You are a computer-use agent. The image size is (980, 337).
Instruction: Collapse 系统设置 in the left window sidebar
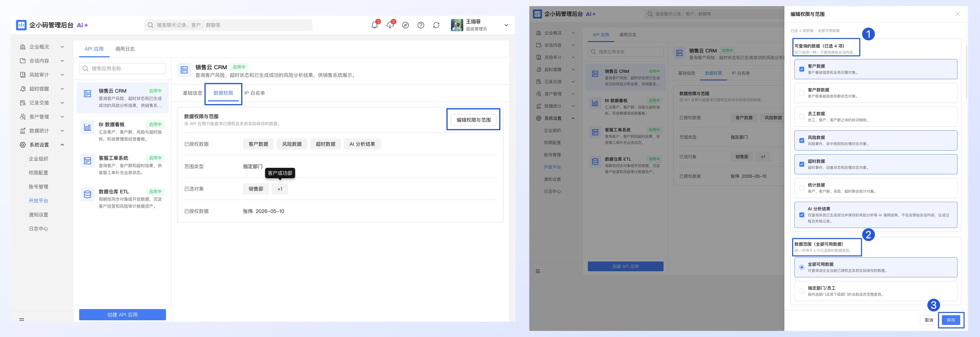[x=62, y=145]
